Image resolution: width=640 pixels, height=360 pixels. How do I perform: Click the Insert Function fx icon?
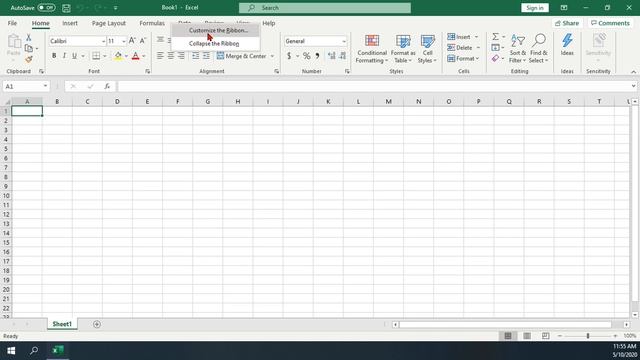pyautogui.click(x=107, y=86)
